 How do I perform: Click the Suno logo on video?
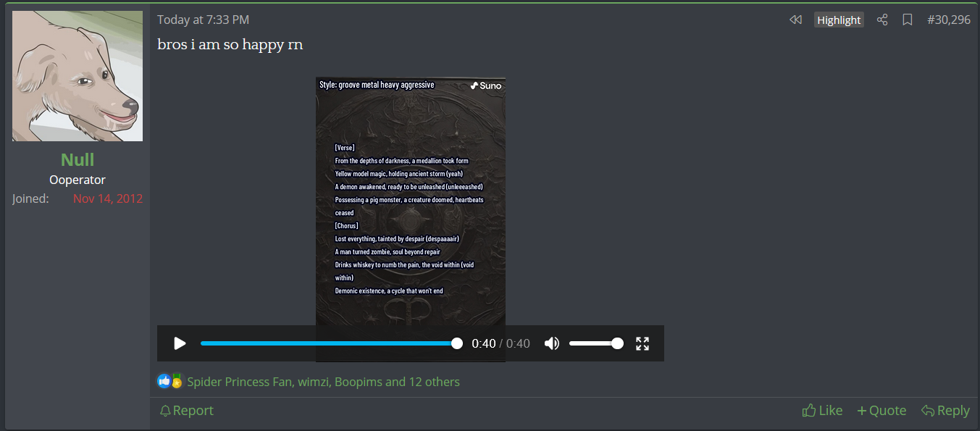pyautogui.click(x=485, y=85)
